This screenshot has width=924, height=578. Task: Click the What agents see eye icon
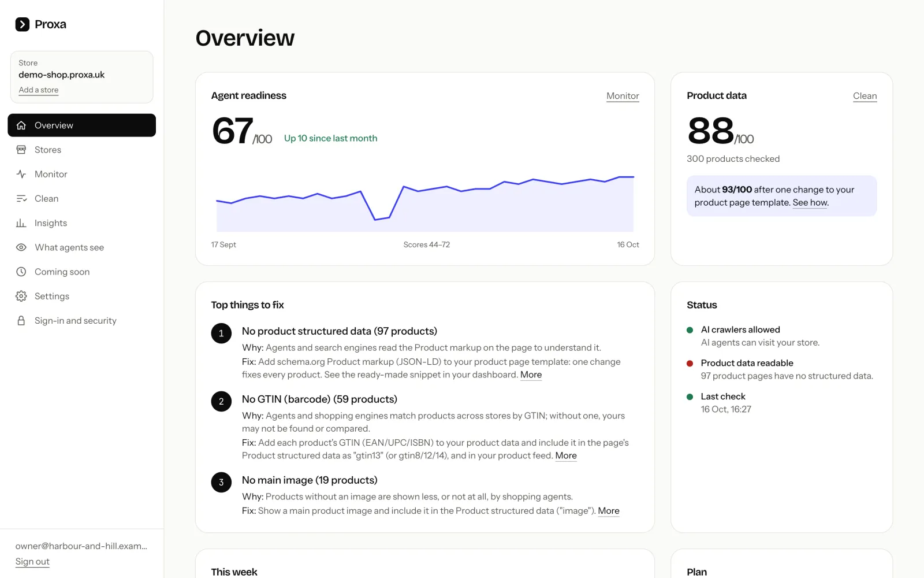21,247
